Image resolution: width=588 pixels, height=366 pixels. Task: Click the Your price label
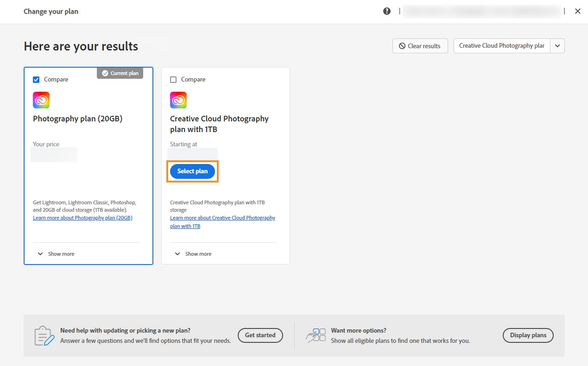tap(46, 144)
